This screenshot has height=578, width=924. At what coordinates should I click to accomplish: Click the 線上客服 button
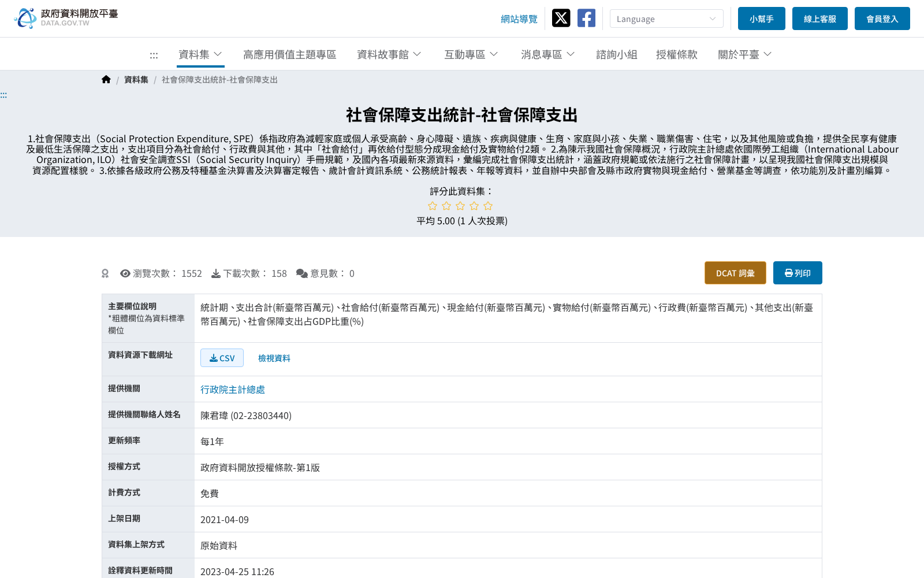(x=820, y=18)
